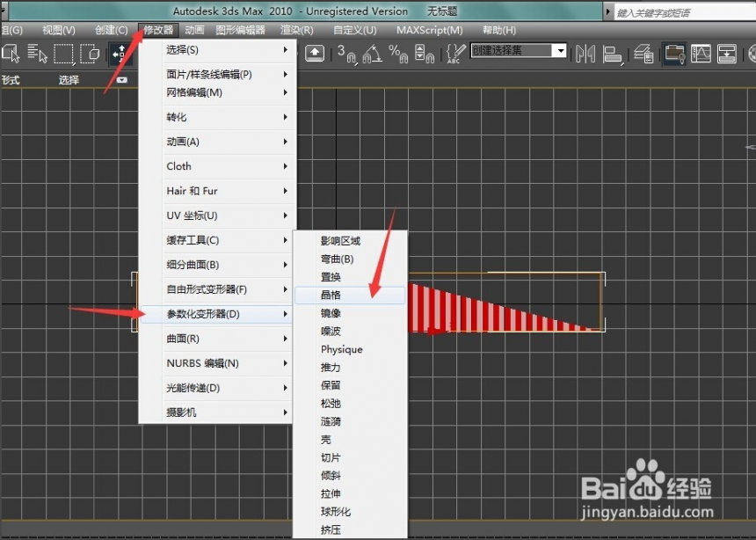
Task: Open the 视图(V) menu
Action: tap(59, 30)
